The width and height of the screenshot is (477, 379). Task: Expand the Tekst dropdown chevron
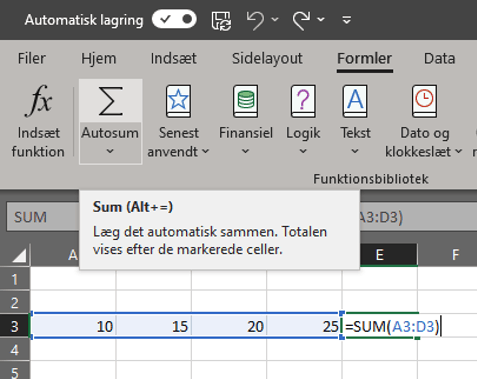(x=355, y=151)
